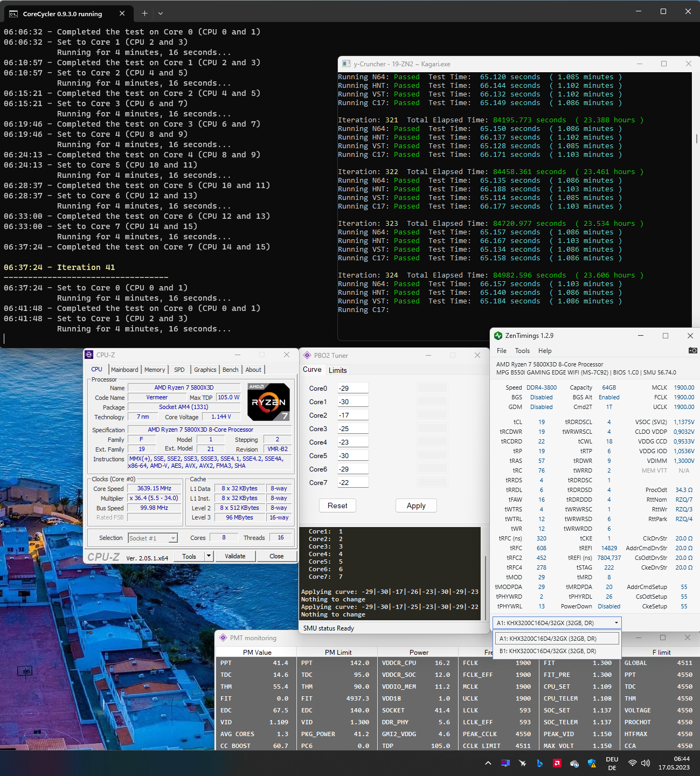Edit the Core4 curve offset field
This screenshot has height=776, width=700.
click(x=353, y=442)
